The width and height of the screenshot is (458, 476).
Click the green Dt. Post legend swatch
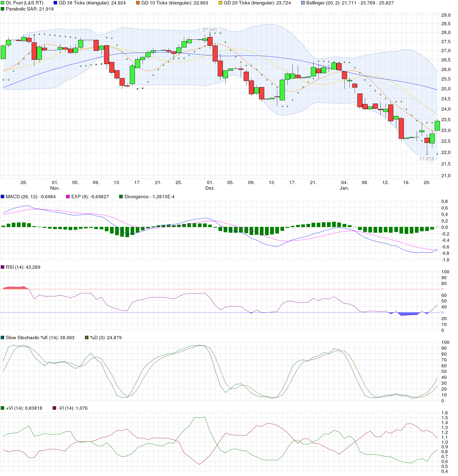pos(2,3)
